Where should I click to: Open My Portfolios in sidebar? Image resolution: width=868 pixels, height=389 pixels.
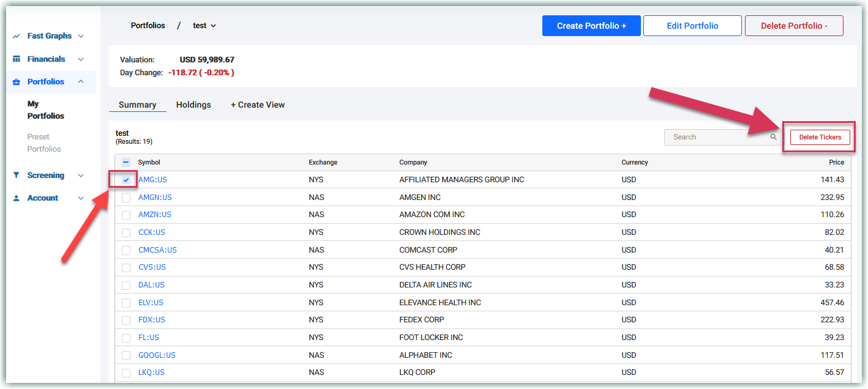pyautogui.click(x=46, y=110)
